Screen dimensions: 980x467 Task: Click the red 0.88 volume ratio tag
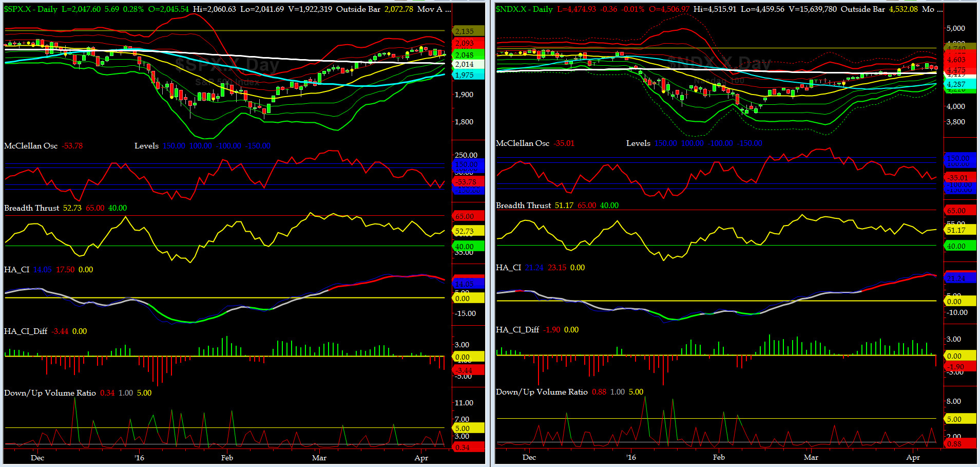(959, 444)
